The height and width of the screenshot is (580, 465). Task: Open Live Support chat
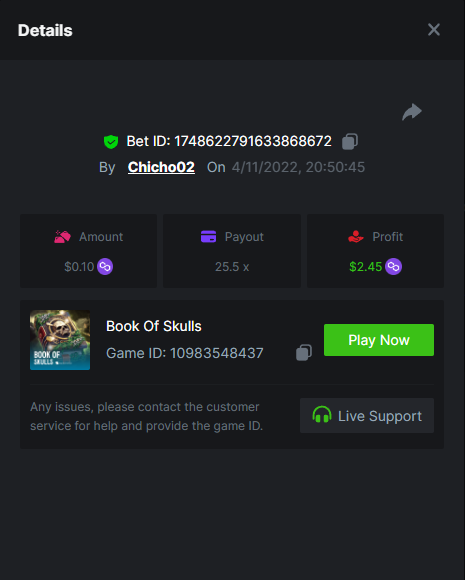(367, 416)
